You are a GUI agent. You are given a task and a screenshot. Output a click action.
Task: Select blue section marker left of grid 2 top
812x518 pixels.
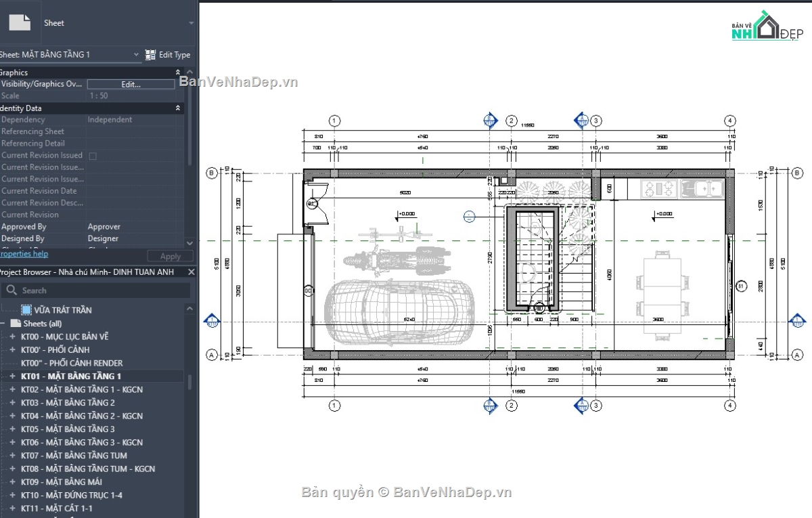coord(491,121)
